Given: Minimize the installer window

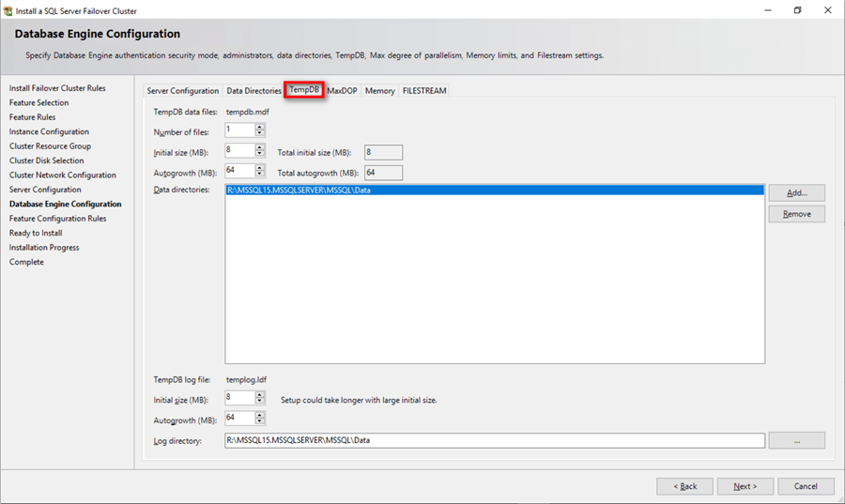Looking at the screenshot, I should [768, 10].
